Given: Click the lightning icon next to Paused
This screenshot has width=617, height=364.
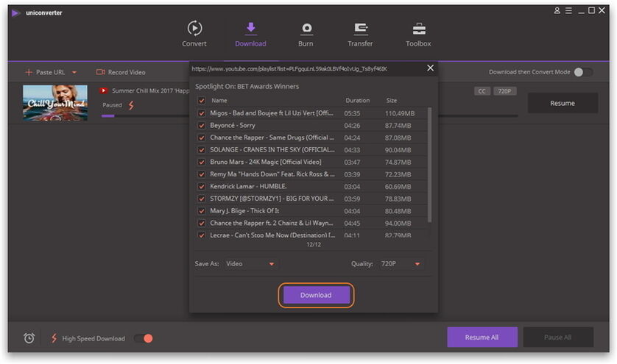Looking at the screenshot, I should click(x=131, y=105).
